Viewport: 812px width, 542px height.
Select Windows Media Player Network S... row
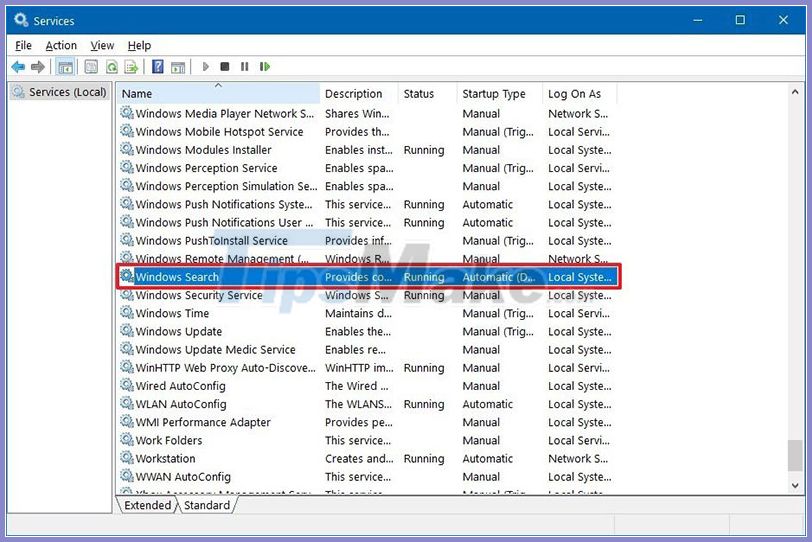[367, 113]
